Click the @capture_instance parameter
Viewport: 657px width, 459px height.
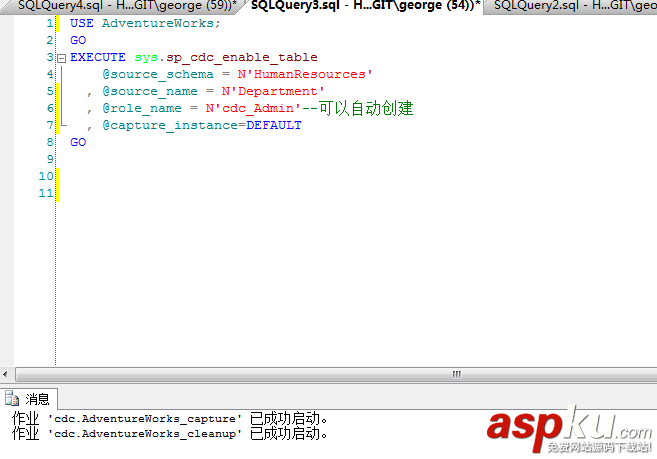click(x=170, y=125)
